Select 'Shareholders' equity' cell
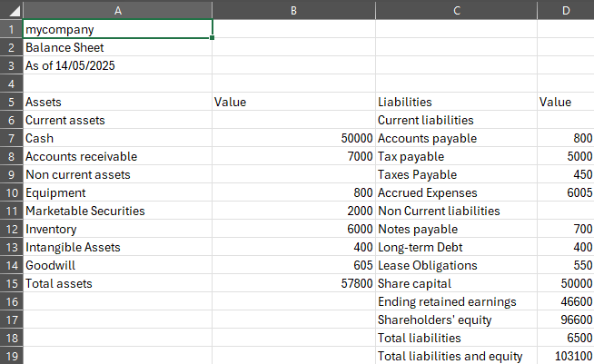The image size is (594, 364). [x=457, y=320]
